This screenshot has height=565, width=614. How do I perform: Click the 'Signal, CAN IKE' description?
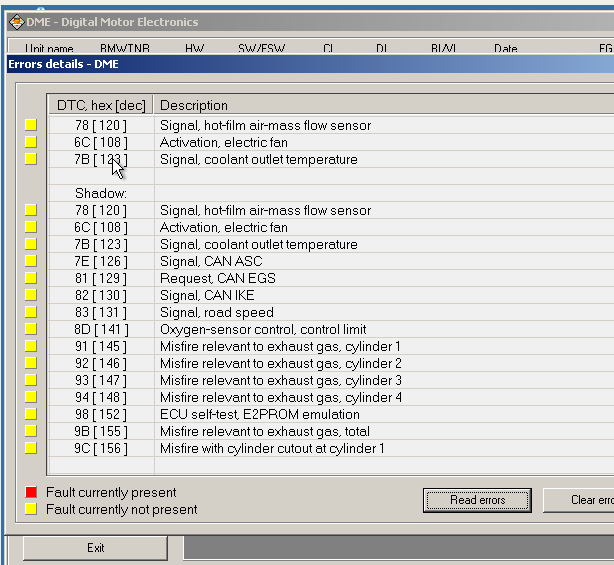[207, 295]
